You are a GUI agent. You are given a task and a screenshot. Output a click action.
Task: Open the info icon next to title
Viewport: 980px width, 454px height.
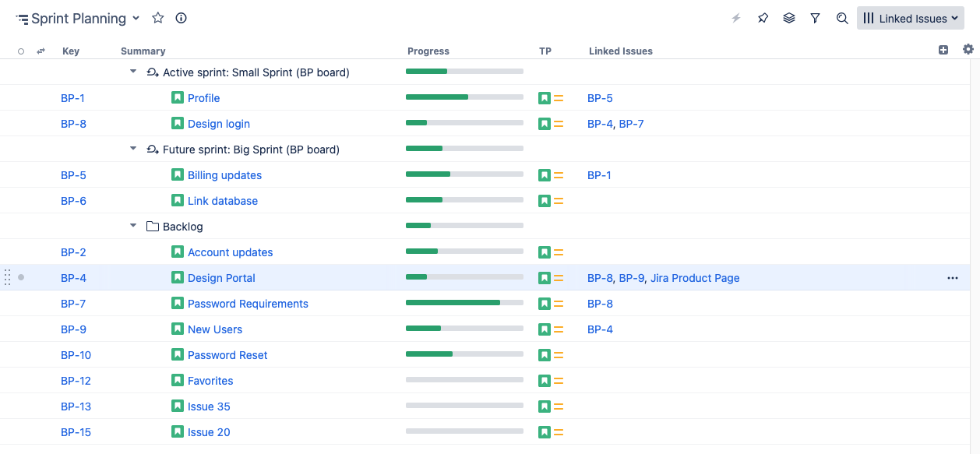(182, 18)
